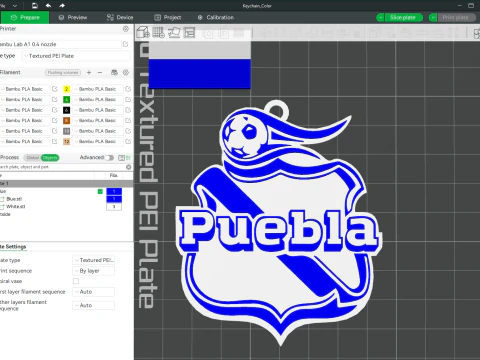Open the search options gear in object list
The height and width of the screenshot is (360, 480).
click(x=129, y=167)
